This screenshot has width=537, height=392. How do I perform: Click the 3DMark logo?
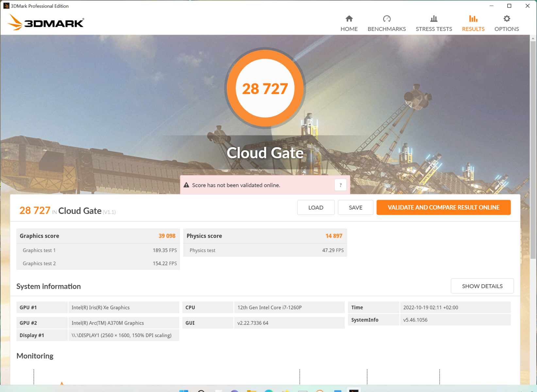[x=46, y=23]
